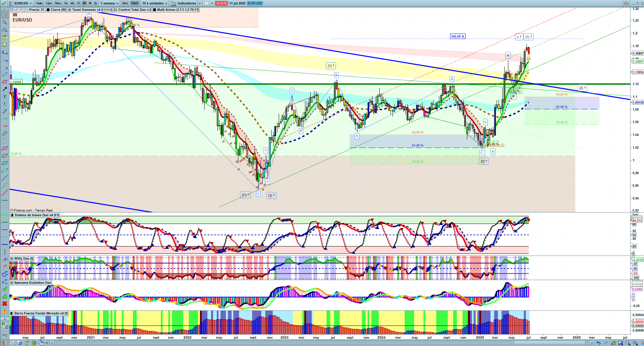Switch to the 4h timeframe
Screen dimensions: 644x346
(x=72, y=3)
